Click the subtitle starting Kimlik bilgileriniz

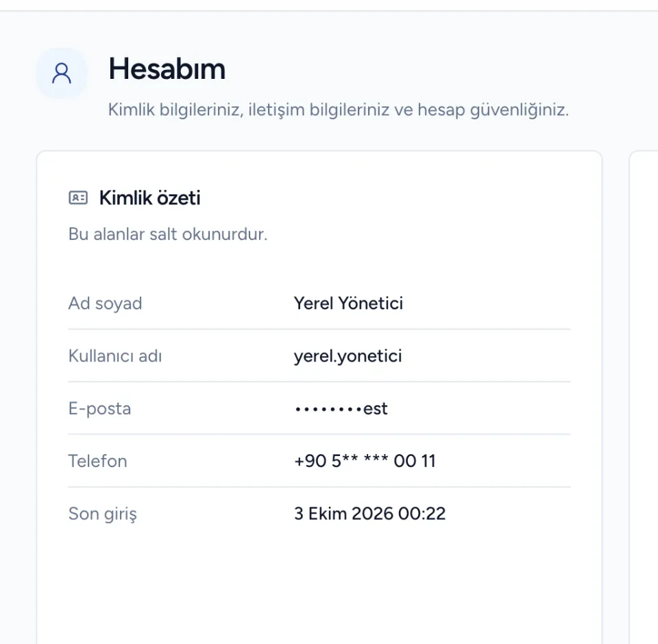point(338,110)
